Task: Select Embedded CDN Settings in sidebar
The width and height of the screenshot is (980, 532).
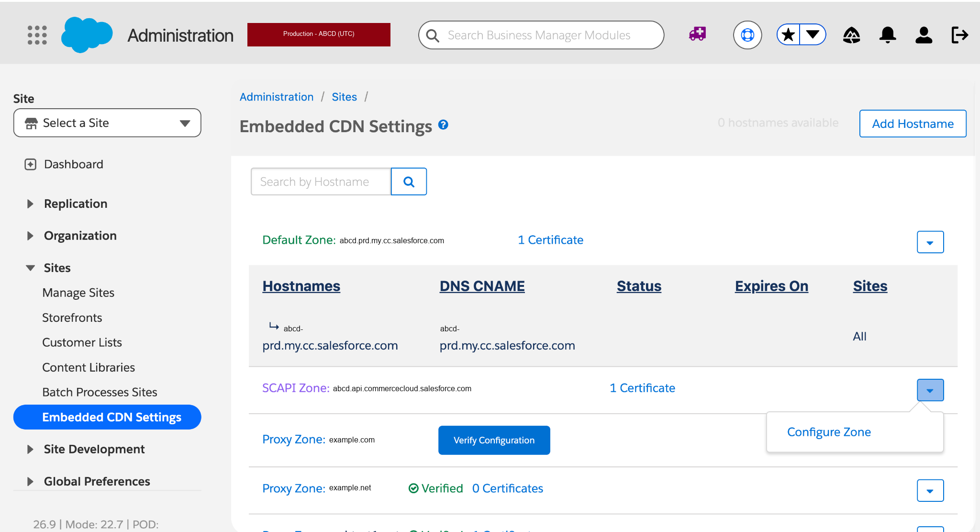Action: click(107, 417)
